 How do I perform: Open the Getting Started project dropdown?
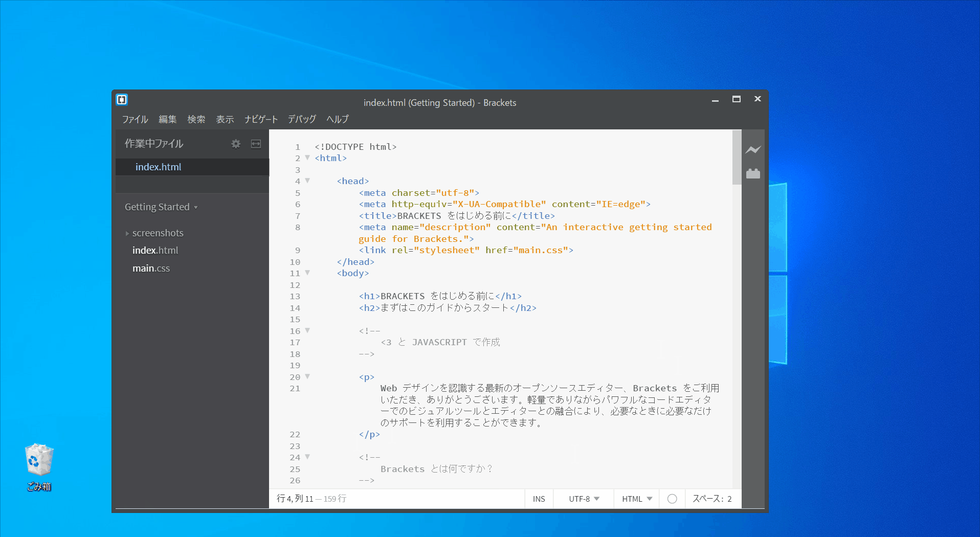pyautogui.click(x=161, y=207)
